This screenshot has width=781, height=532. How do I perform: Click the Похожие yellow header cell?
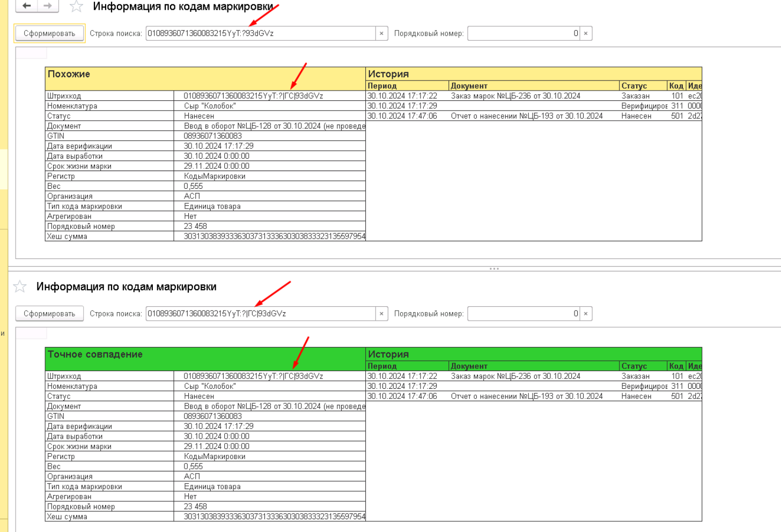pyautogui.click(x=205, y=78)
